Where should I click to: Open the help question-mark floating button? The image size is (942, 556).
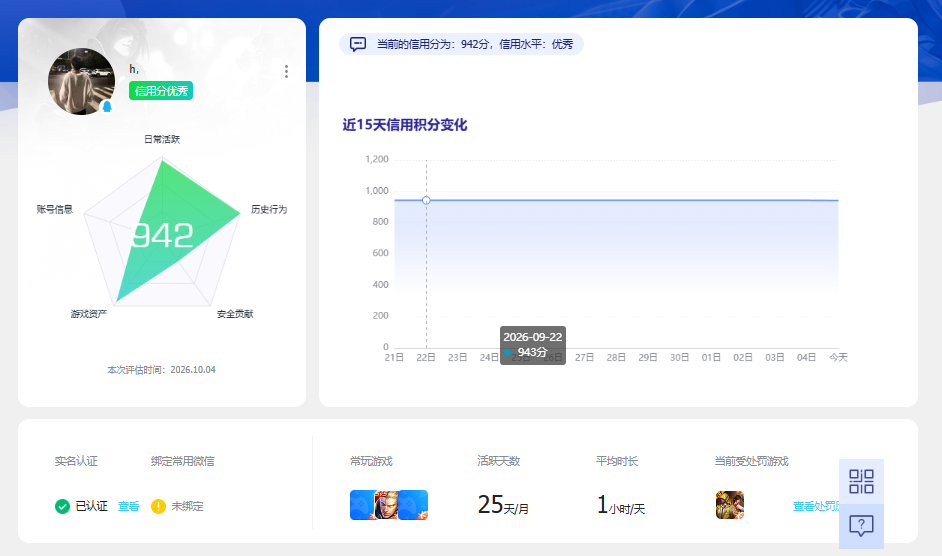tap(861, 526)
